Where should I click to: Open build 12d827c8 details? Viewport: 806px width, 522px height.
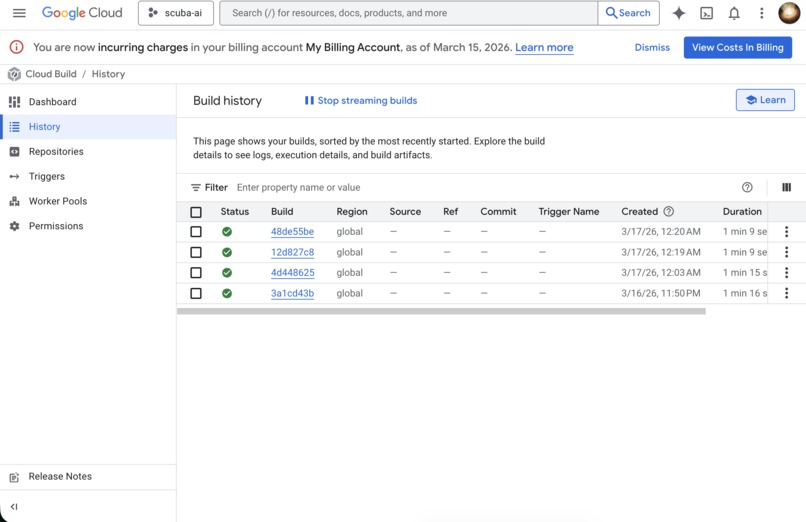coord(292,252)
